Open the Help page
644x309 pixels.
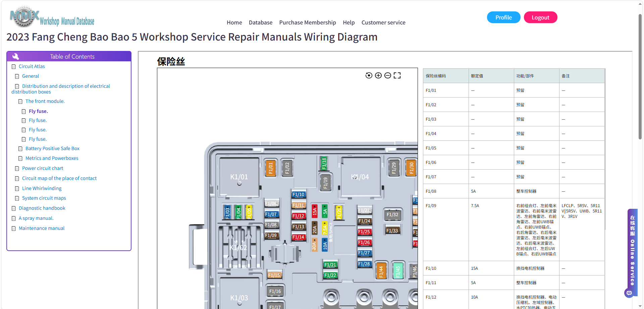tap(349, 22)
